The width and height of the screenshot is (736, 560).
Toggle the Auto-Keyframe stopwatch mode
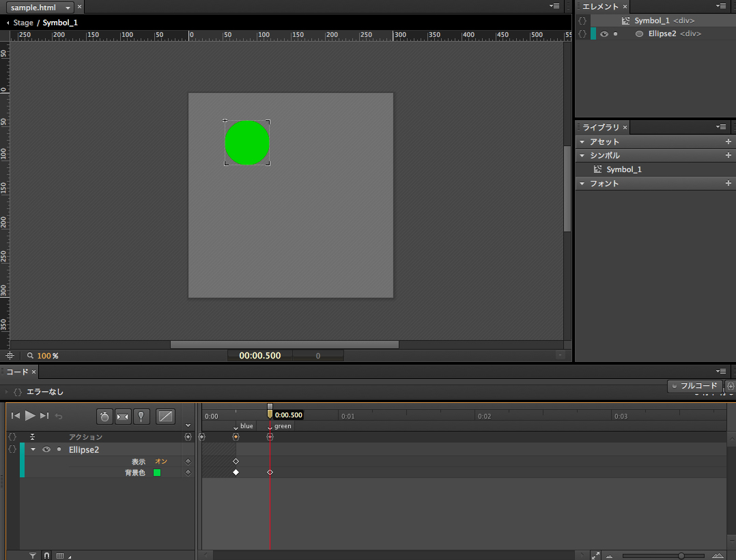104,417
